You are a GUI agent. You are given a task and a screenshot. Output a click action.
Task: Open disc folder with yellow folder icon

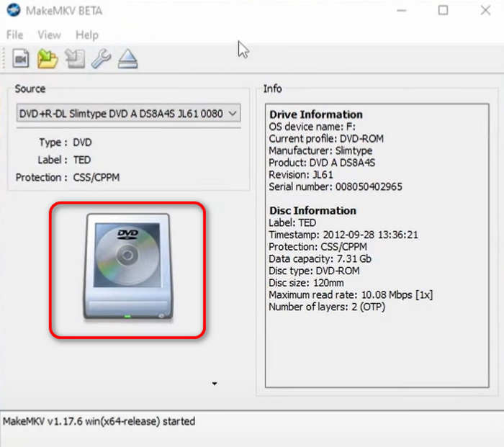pyautogui.click(x=48, y=58)
